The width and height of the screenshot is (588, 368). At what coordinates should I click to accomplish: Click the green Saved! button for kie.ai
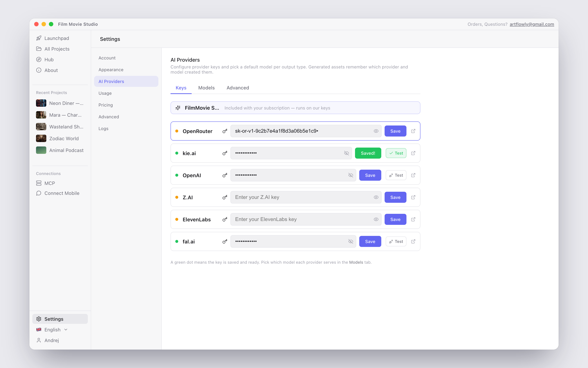tap(368, 153)
